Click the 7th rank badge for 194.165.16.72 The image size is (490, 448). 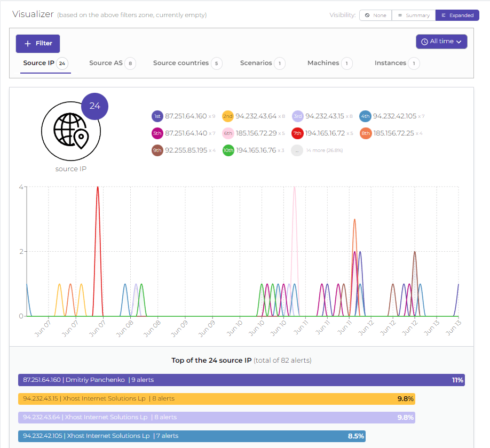point(298,133)
